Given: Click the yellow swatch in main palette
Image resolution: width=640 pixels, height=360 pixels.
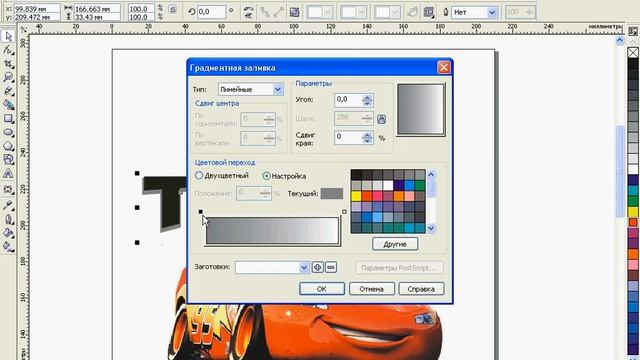Looking at the screenshot, I should tap(633, 212).
